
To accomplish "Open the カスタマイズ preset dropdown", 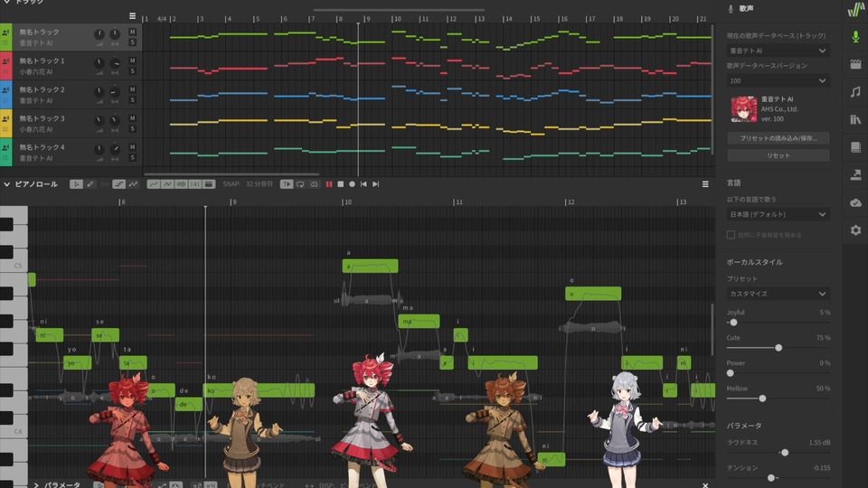I will (x=778, y=294).
